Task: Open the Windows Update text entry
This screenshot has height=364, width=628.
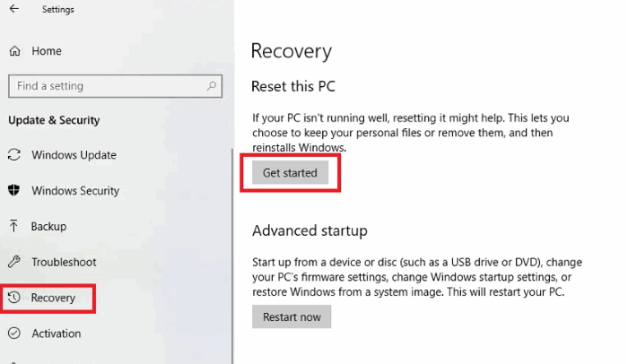Action: 74,155
